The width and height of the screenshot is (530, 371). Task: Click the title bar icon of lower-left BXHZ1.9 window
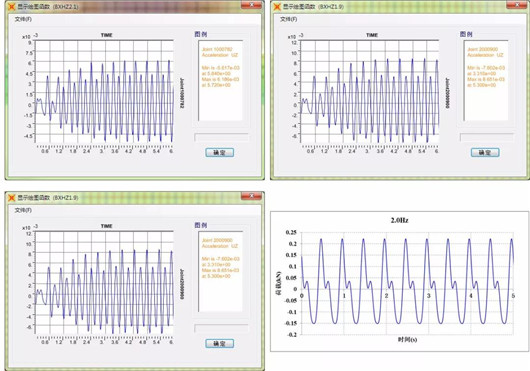[11, 198]
